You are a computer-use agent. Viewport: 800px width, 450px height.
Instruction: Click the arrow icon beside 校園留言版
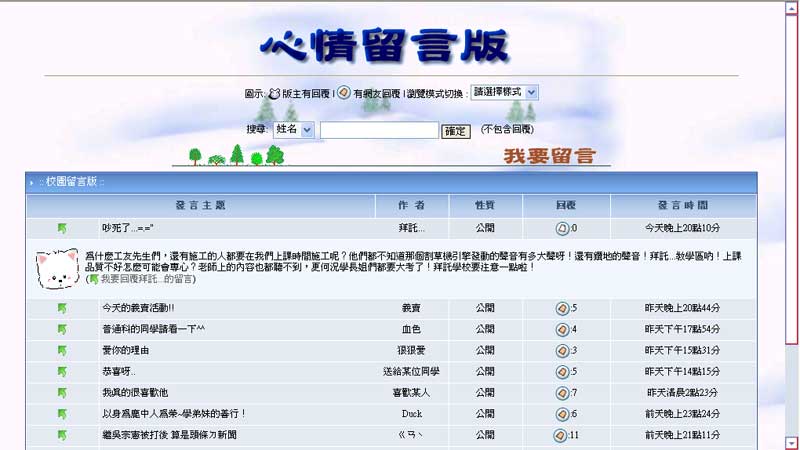click(32, 182)
